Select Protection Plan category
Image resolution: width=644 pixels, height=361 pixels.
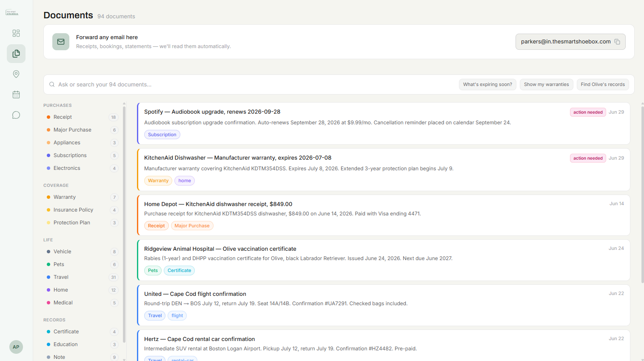click(82, 223)
